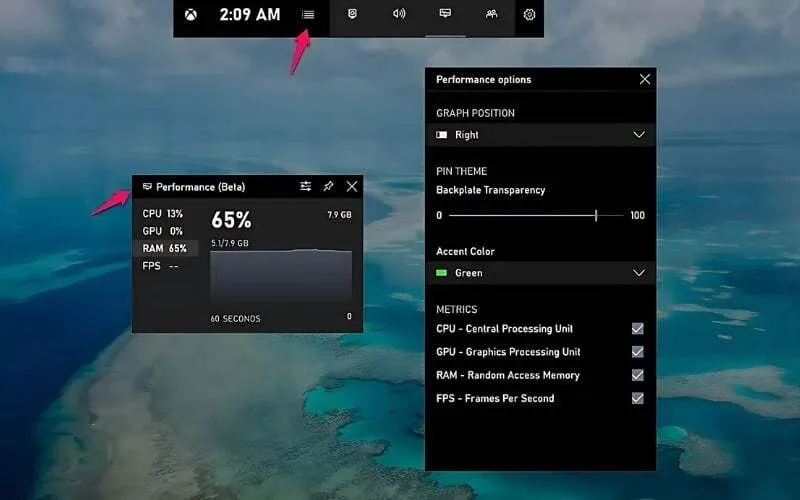
Task: Uncheck GPU - Graphics Processing Unit metric
Action: [x=637, y=352]
